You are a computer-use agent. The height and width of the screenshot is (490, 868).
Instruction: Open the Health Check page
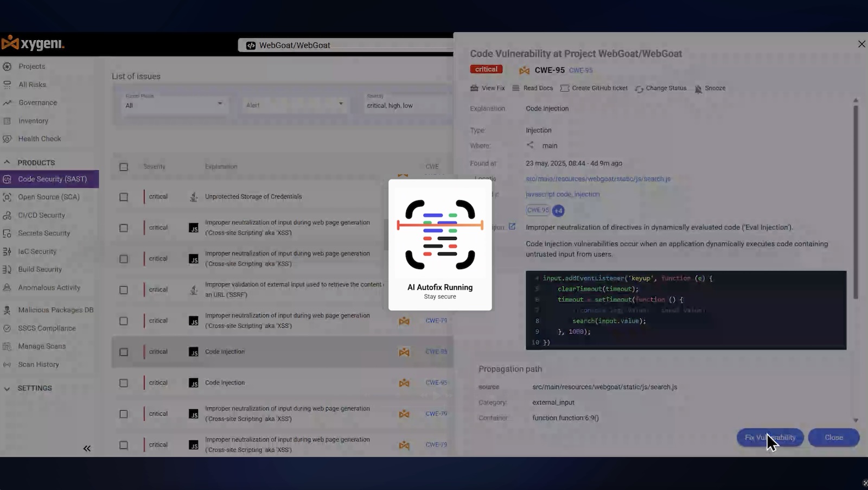[x=39, y=139]
